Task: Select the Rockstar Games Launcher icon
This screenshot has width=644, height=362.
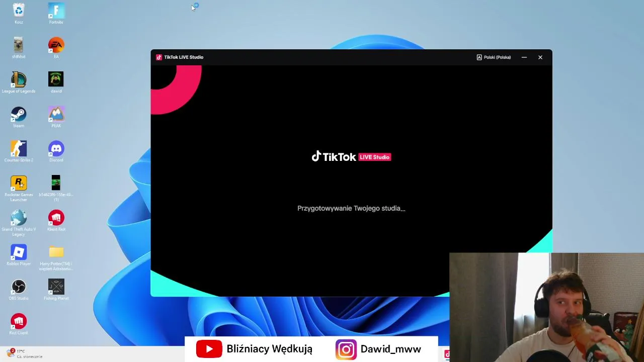Action: (x=19, y=189)
